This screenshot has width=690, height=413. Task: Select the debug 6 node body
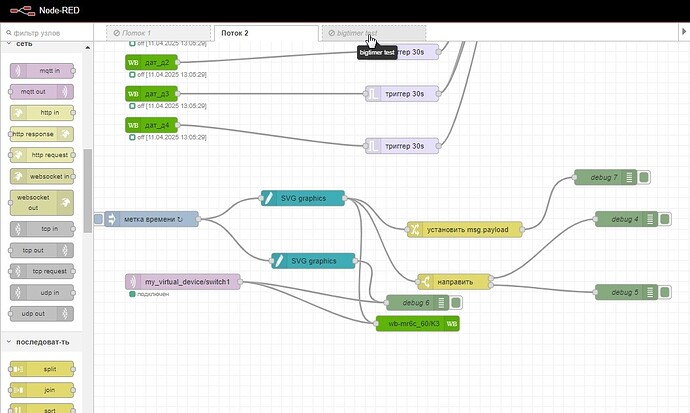[418, 303]
